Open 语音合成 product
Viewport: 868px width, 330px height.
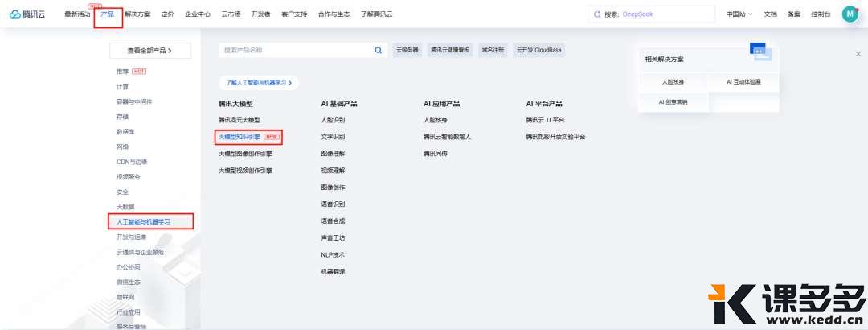(333, 221)
